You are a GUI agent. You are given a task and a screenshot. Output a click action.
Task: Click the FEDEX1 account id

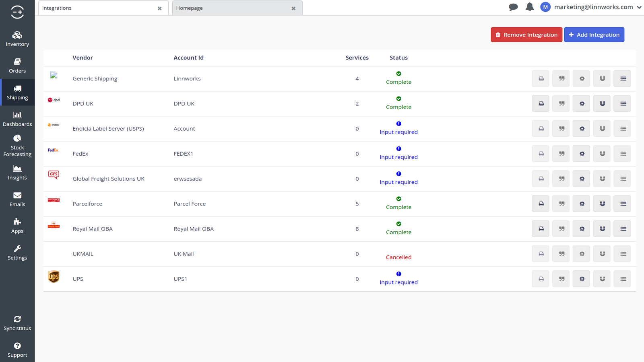[183, 154]
